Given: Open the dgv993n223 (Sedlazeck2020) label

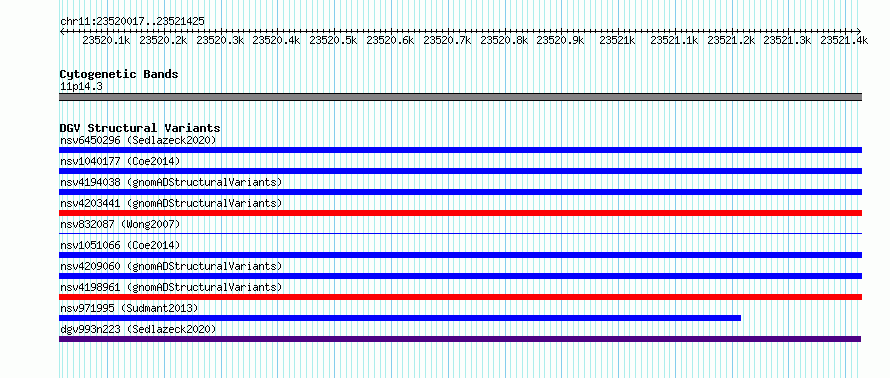Looking at the screenshot, I should pos(138,329).
